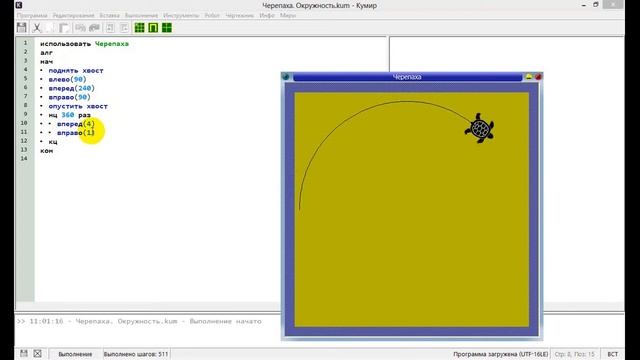Minimize the Kumir main window
The image size is (640, 360).
click(584, 5)
